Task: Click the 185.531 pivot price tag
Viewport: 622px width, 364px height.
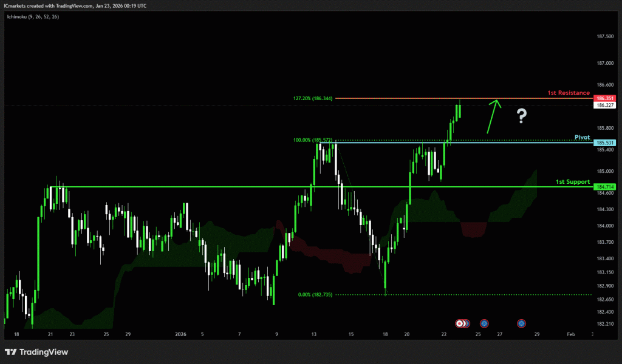Action: pyautogui.click(x=604, y=143)
